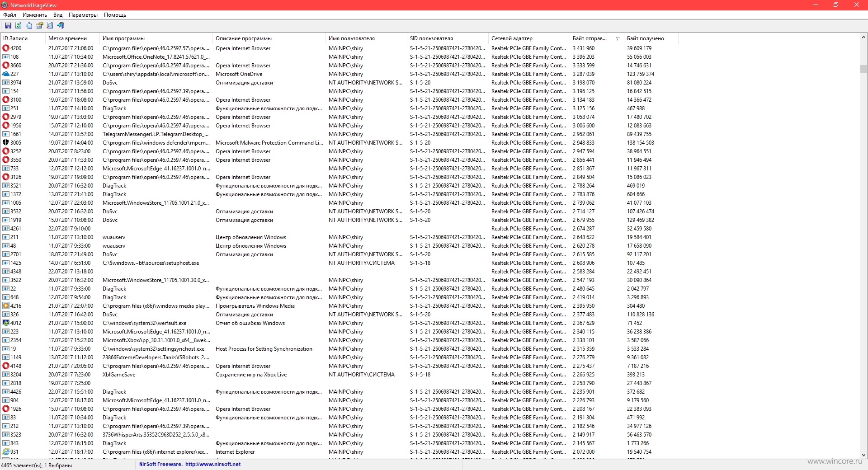The width and height of the screenshot is (868, 470).
Task: Sort by the Метка времени column header
Action: click(x=72, y=38)
